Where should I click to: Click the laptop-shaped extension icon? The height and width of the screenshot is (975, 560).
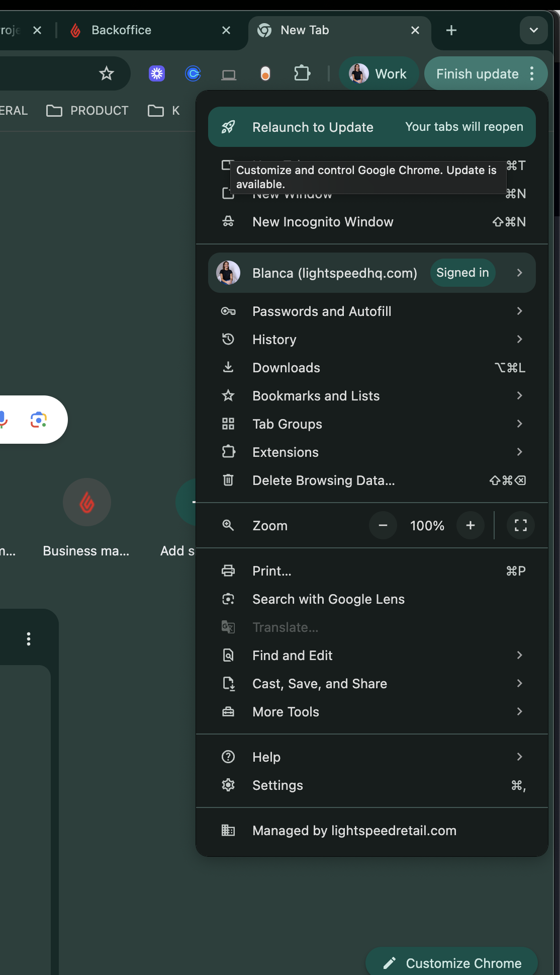(x=229, y=75)
